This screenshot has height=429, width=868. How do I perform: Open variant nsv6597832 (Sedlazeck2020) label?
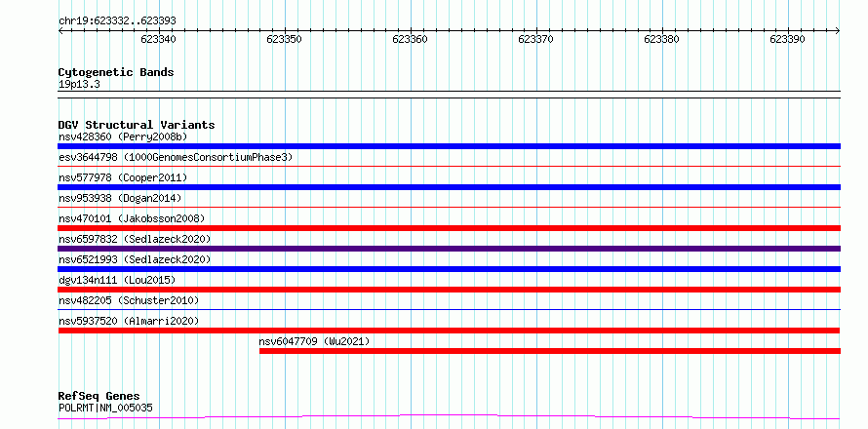[x=135, y=239]
